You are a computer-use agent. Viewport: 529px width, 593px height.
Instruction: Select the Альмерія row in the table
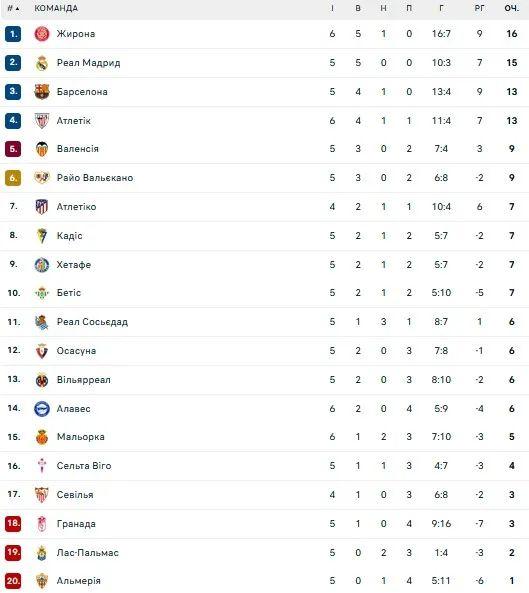[x=264, y=581]
